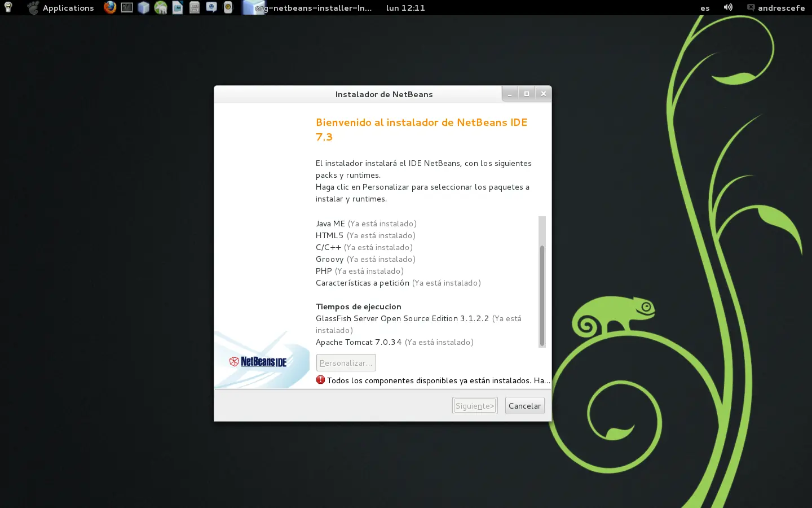Open the volume speaker icon
The height and width of the screenshot is (508, 812).
[728, 7]
